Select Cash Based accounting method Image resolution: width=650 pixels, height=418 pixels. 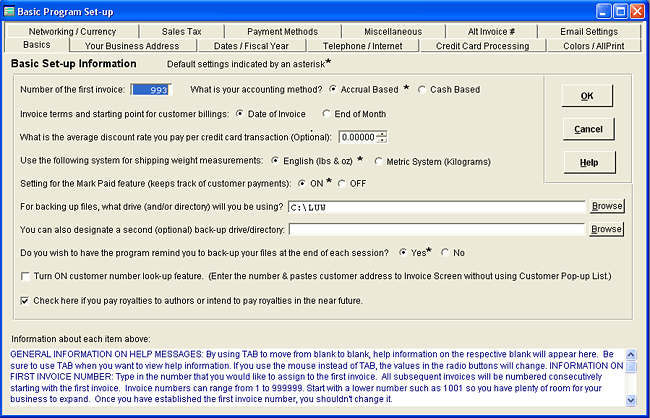click(422, 89)
